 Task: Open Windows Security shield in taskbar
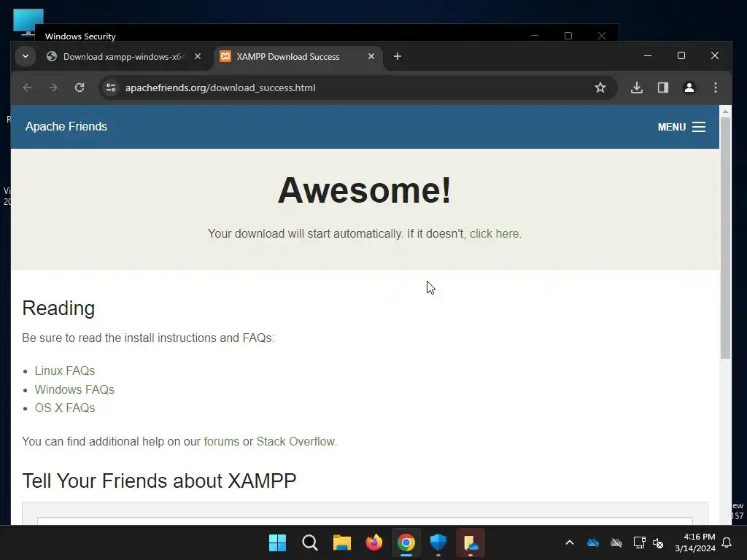pyautogui.click(x=438, y=542)
